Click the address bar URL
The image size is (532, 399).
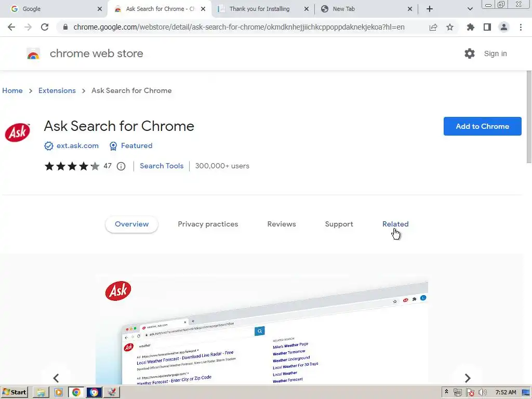tap(239, 27)
